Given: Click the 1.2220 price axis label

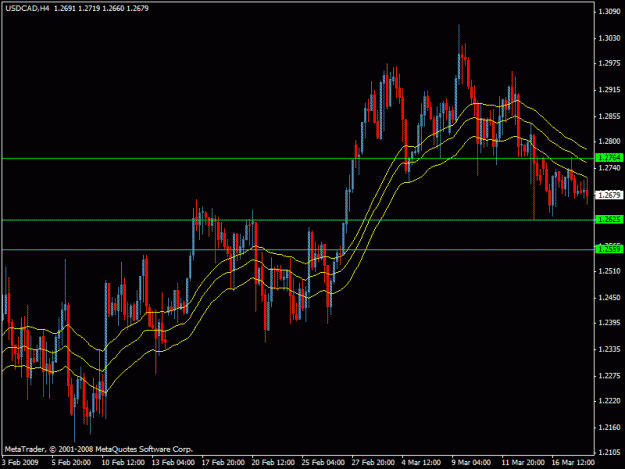Looking at the screenshot, I should click(609, 401).
